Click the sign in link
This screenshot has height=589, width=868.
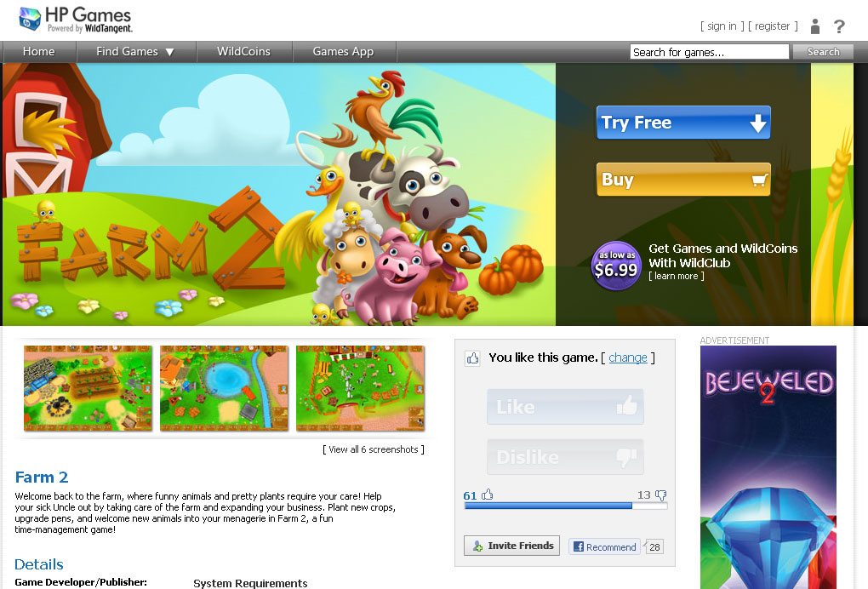coord(722,26)
